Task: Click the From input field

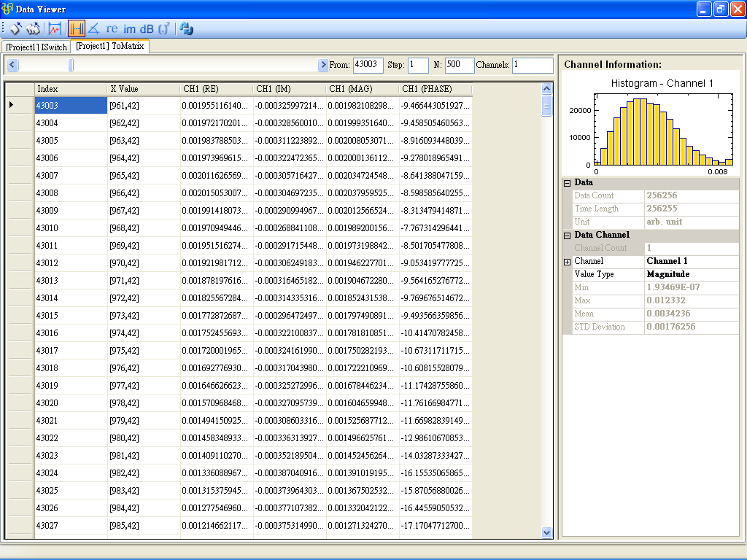Action: [368, 65]
